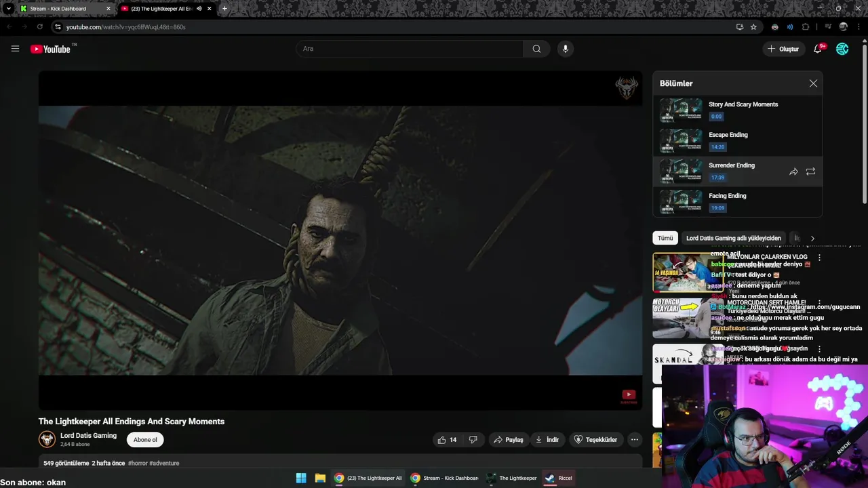Select Lord Datis Gaming adlı yükleyiciden chip

(734, 238)
